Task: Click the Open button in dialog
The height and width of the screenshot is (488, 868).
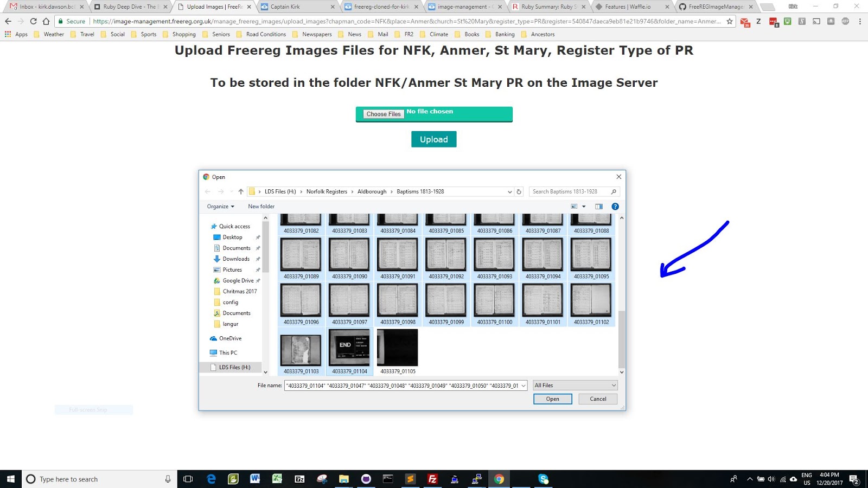Action: [x=552, y=399]
